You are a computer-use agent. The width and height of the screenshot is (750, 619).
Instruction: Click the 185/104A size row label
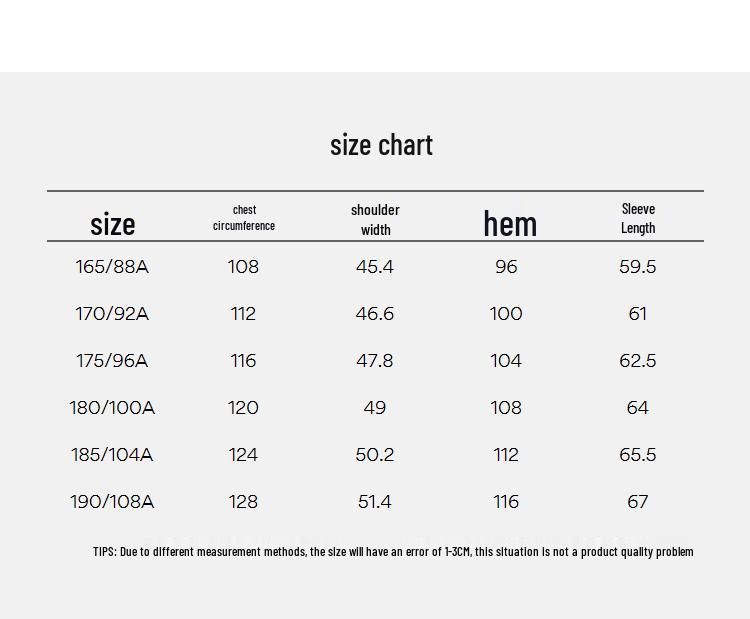pyautogui.click(x=112, y=454)
